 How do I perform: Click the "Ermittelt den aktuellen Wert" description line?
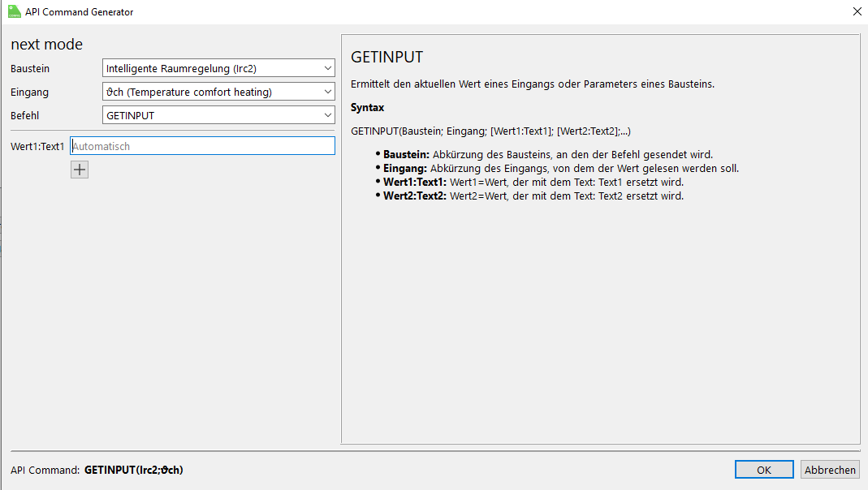532,84
